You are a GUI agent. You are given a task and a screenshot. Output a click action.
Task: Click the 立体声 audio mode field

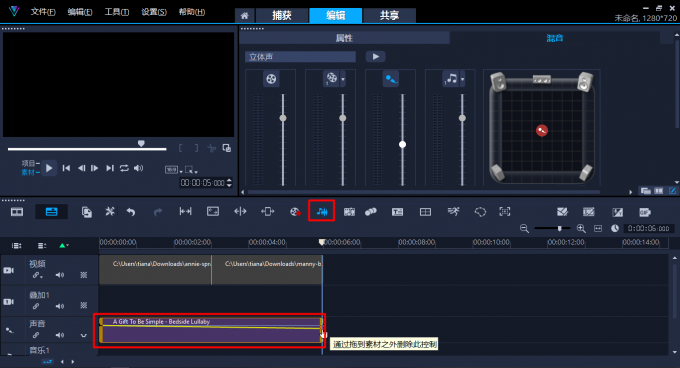tap(300, 57)
